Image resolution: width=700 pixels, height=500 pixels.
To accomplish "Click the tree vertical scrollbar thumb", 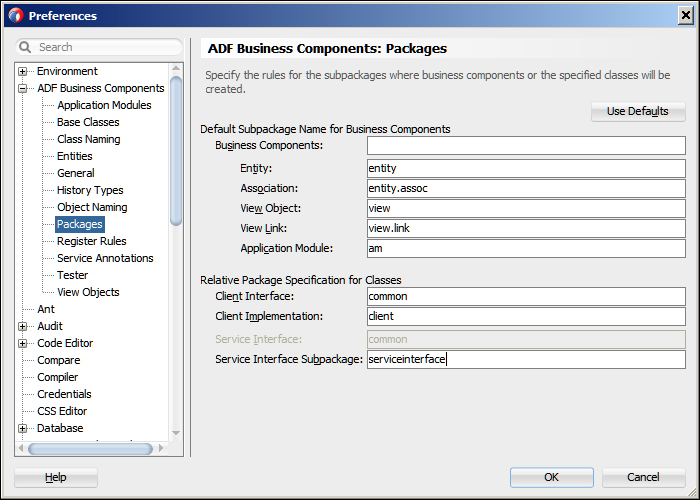I will [176, 151].
